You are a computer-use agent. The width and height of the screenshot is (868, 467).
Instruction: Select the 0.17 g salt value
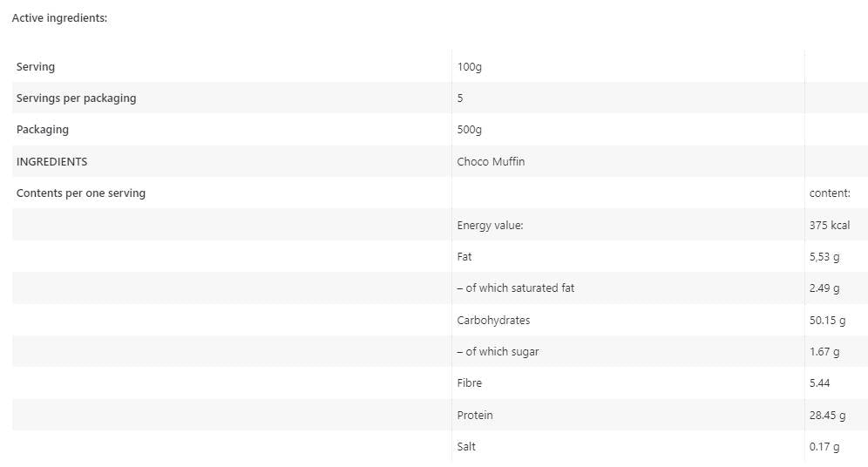tap(824, 447)
